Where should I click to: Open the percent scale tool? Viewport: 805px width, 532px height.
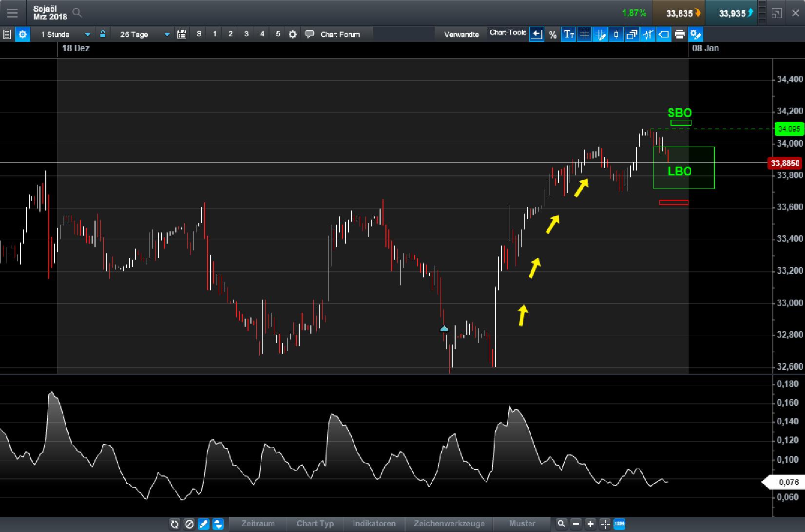(x=553, y=34)
